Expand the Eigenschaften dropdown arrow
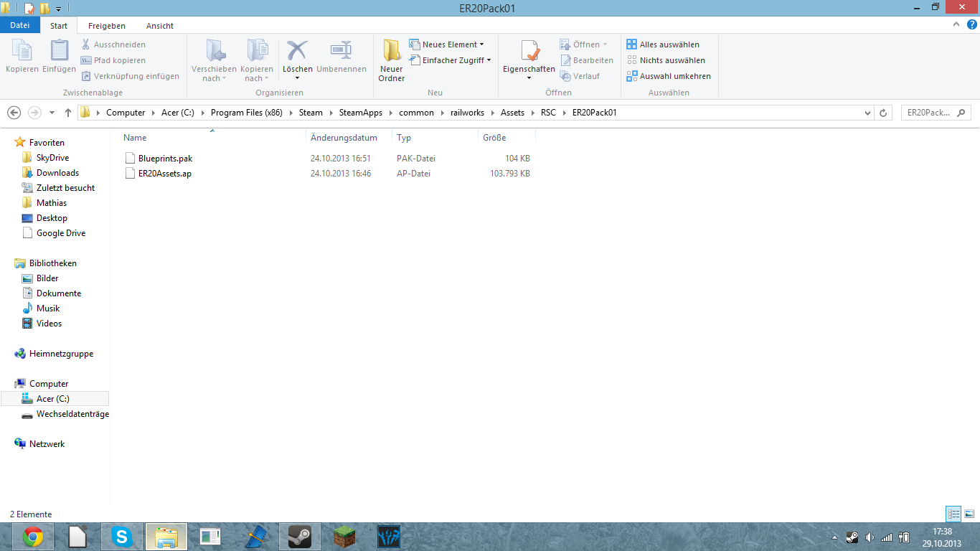Viewport: 980px width, 551px height. click(529, 77)
